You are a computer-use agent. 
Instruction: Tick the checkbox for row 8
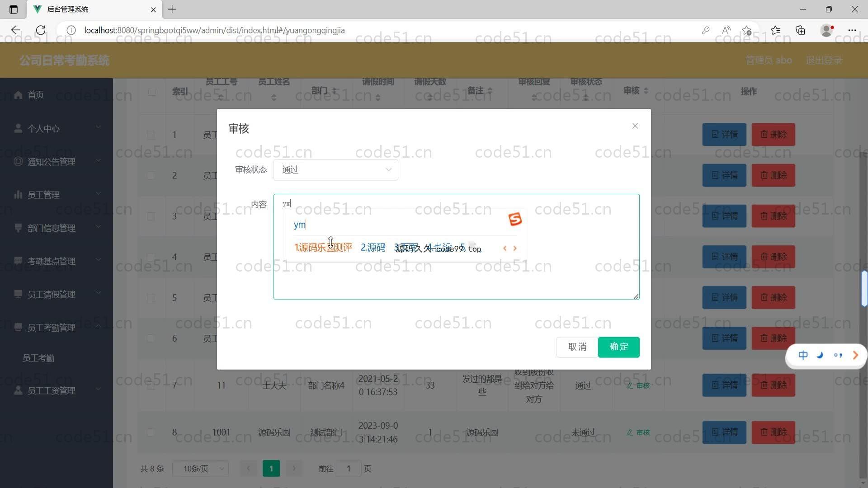tap(151, 433)
